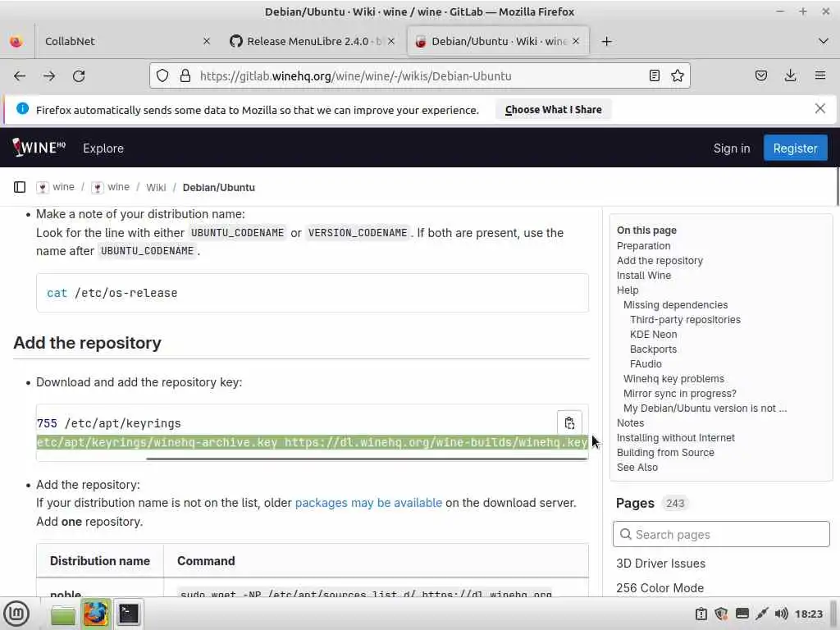Open the volume control tray icon
Viewport: 840px width, 630px height.
(782, 614)
